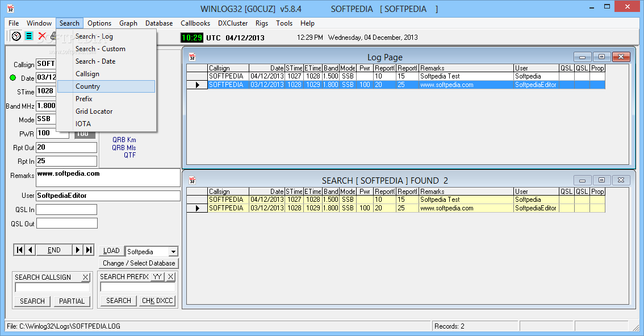Click the cyan list icon in the toolbar
This screenshot has width=644, height=336.
pyautogui.click(x=29, y=36)
